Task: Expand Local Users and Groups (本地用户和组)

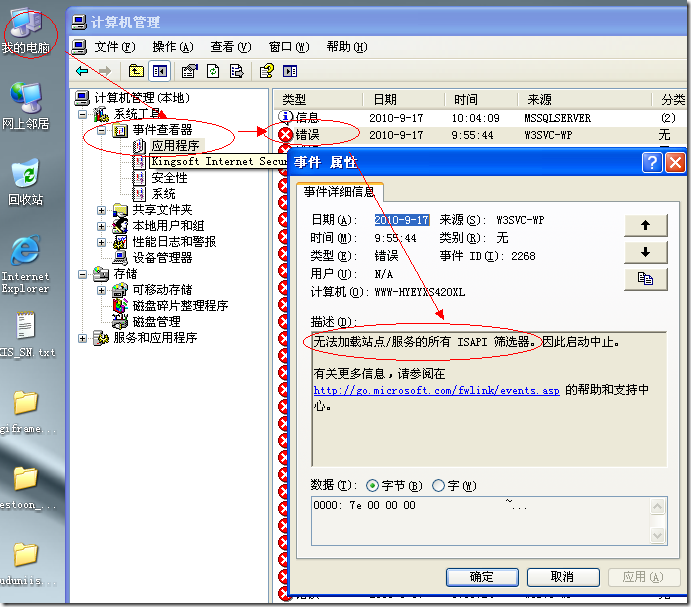Action: [x=101, y=226]
